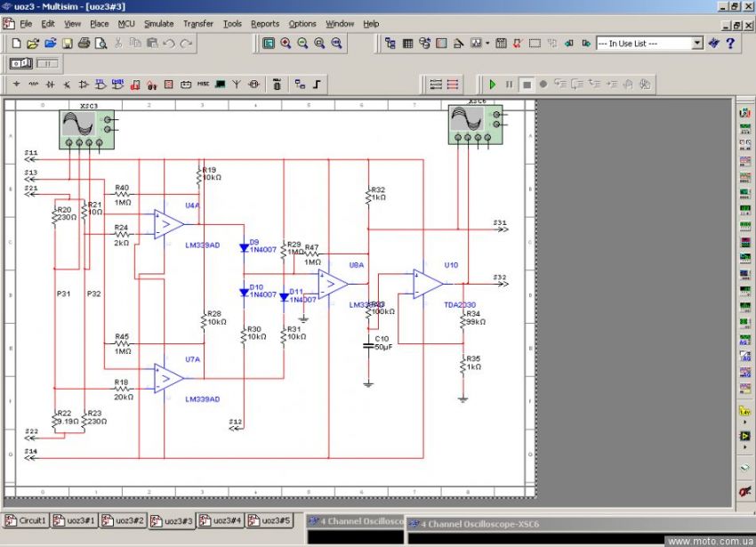Open the Reports menu
Viewport: 756px width, 547px height.
(x=265, y=24)
